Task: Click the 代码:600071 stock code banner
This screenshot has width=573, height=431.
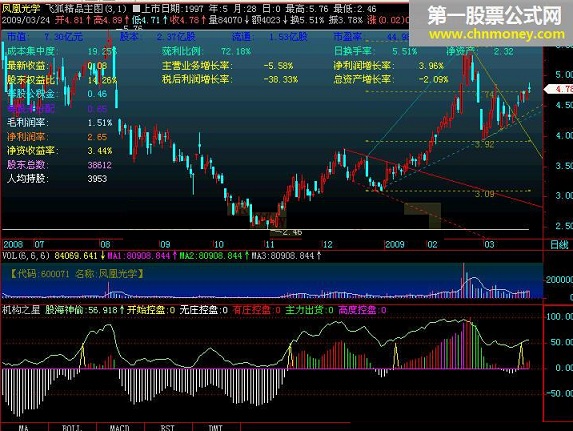Action: pyautogui.click(x=76, y=274)
